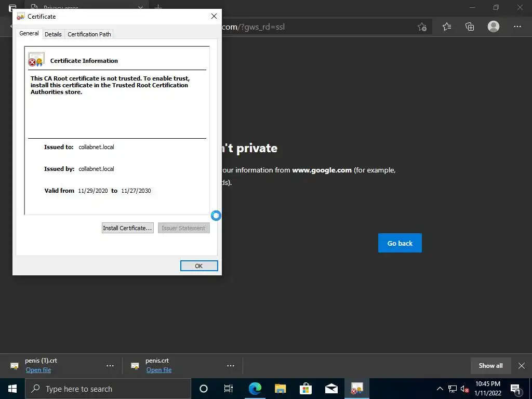
Task: Open Task View on the taskbar
Action: pos(229,389)
